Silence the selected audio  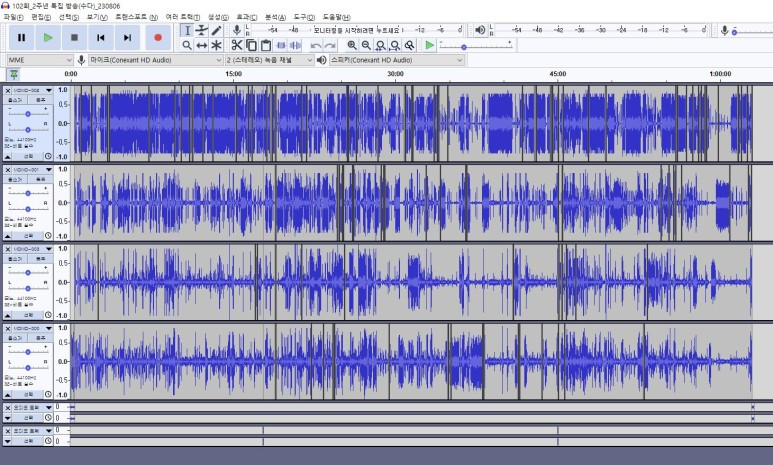295,45
